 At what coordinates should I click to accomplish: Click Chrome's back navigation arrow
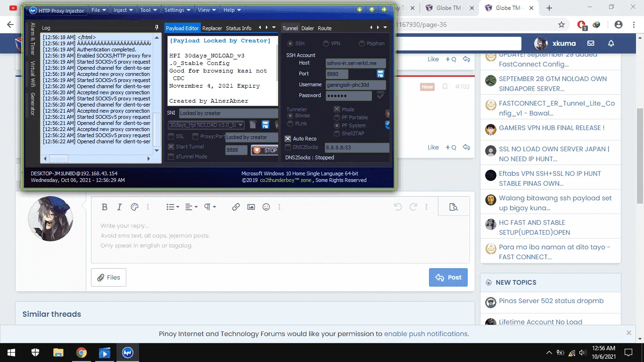click(10, 25)
